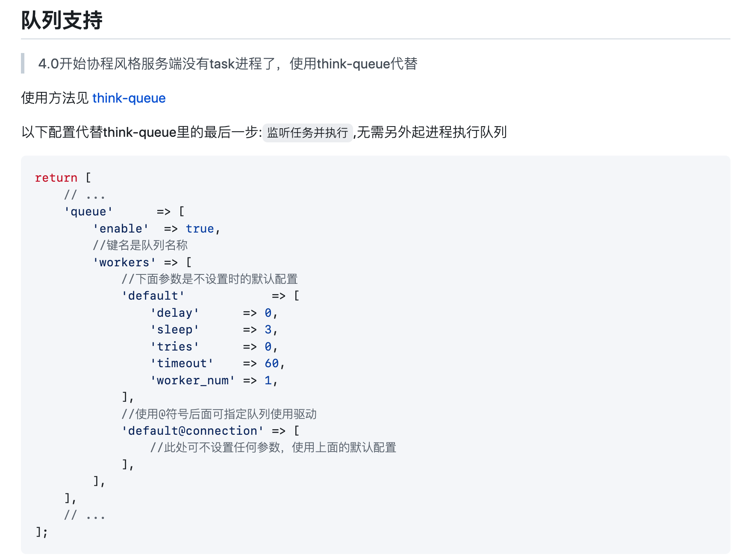Click the 'queue' key in code
Image resolution: width=736 pixels, height=560 pixels.
click(88, 212)
